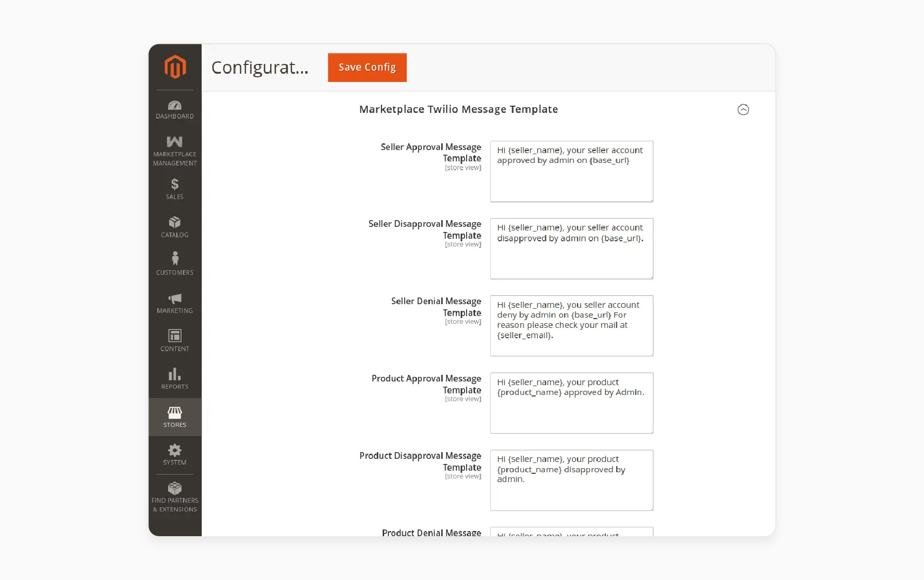Click the Magento logo icon
Viewport: 924px width, 580px height.
tap(175, 67)
